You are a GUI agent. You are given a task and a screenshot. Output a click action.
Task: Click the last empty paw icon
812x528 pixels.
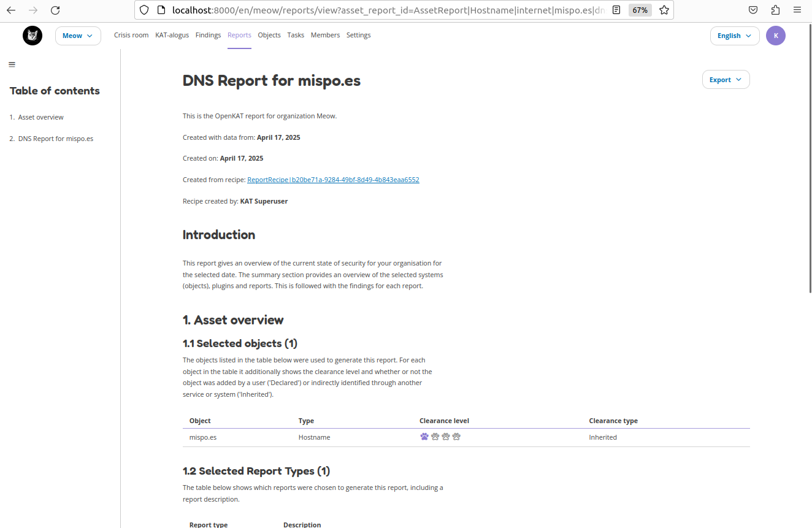click(x=456, y=437)
